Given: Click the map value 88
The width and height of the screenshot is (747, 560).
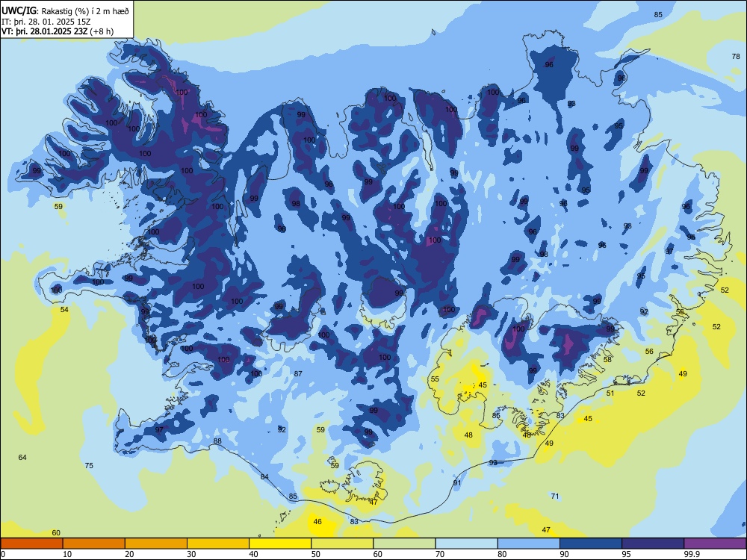Looking at the screenshot, I should 217,441.
